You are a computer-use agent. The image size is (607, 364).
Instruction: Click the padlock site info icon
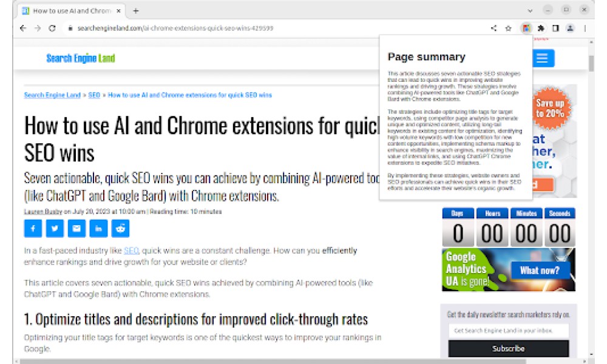(70, 29)
